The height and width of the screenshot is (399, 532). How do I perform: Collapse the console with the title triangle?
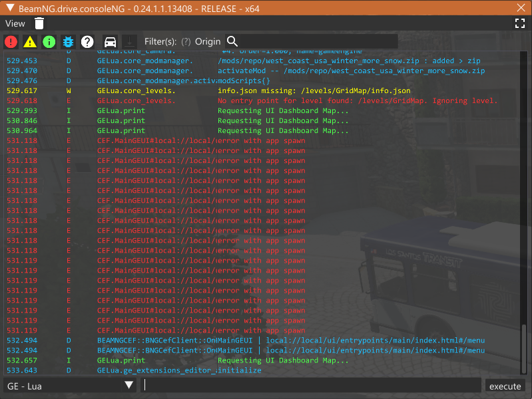pyautogui.click(x=10, y=8)
